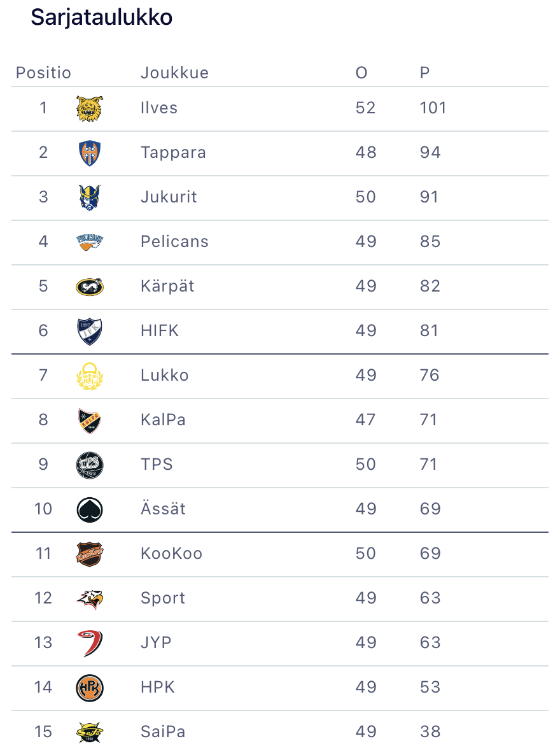The width and height of the screenshot is (560, 755).
Task: Click the HIFK crest logo
Action: (89, 331)
